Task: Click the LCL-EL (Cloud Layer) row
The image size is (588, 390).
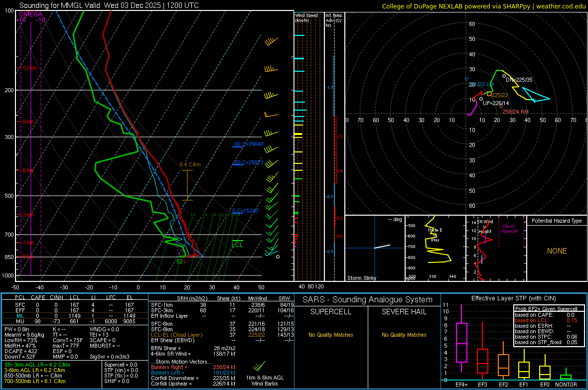Action: pyautogui.click(x=222, y=335)
